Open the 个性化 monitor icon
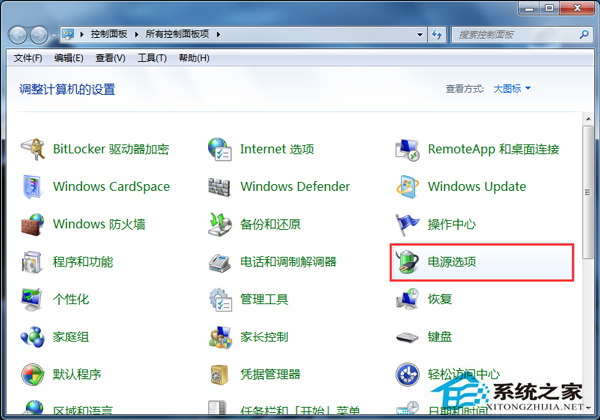600x420 pixels. 32,300
